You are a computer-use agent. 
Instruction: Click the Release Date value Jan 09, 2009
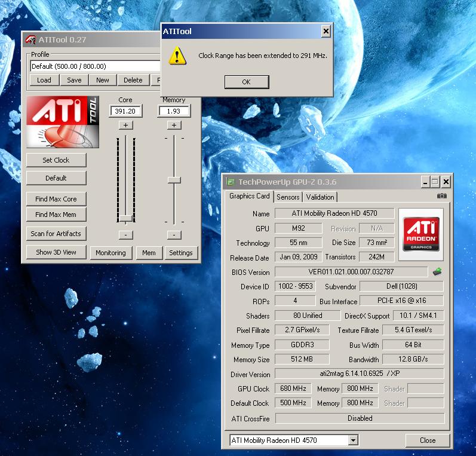click(299, 257)
